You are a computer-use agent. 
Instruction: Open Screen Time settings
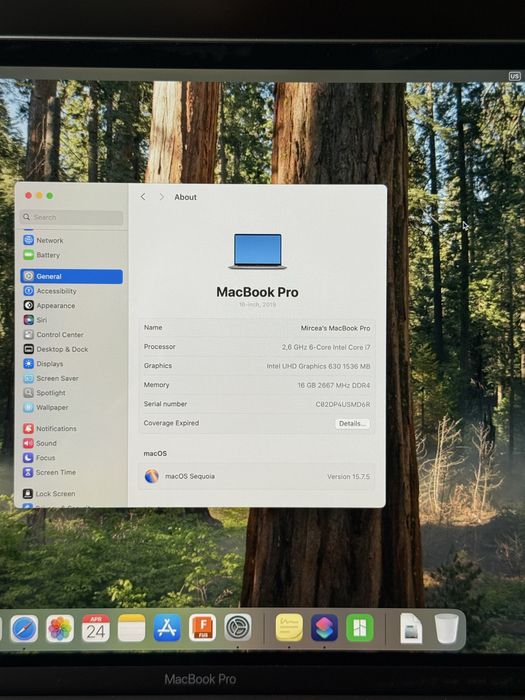50,472
